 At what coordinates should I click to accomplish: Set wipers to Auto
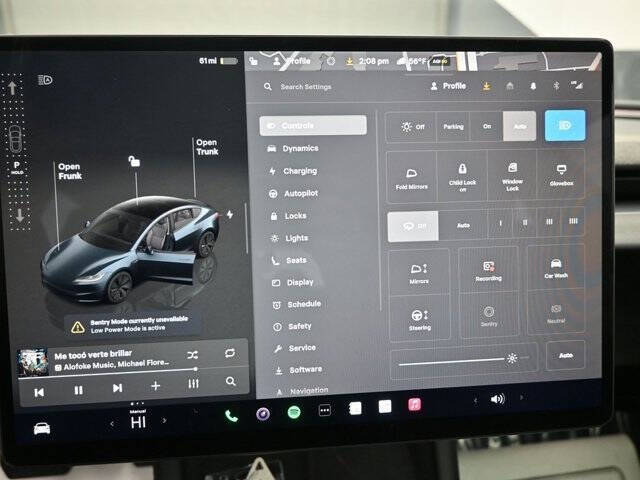pos(463,225)
